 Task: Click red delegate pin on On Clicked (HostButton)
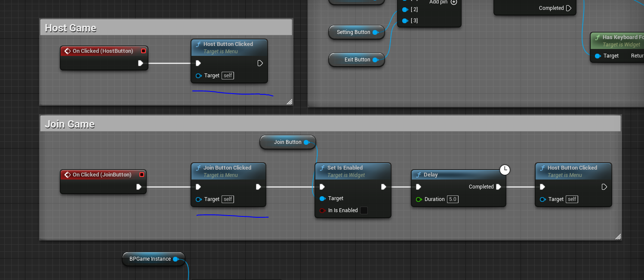[x=143, y=51]
